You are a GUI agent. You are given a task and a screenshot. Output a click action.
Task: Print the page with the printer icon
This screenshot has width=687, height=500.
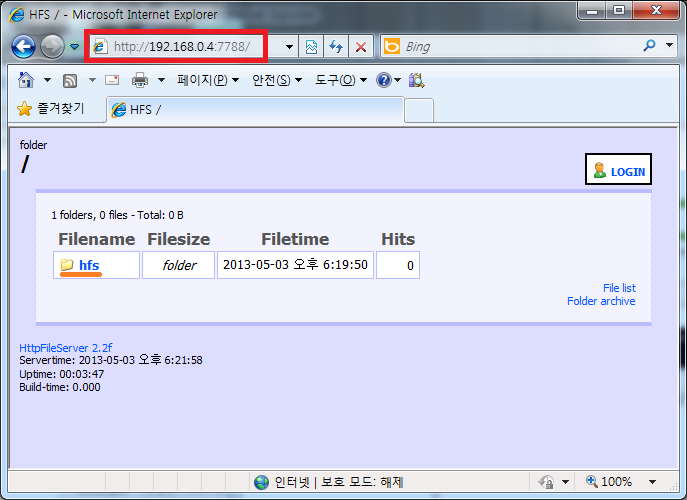[x=140, y=80]
